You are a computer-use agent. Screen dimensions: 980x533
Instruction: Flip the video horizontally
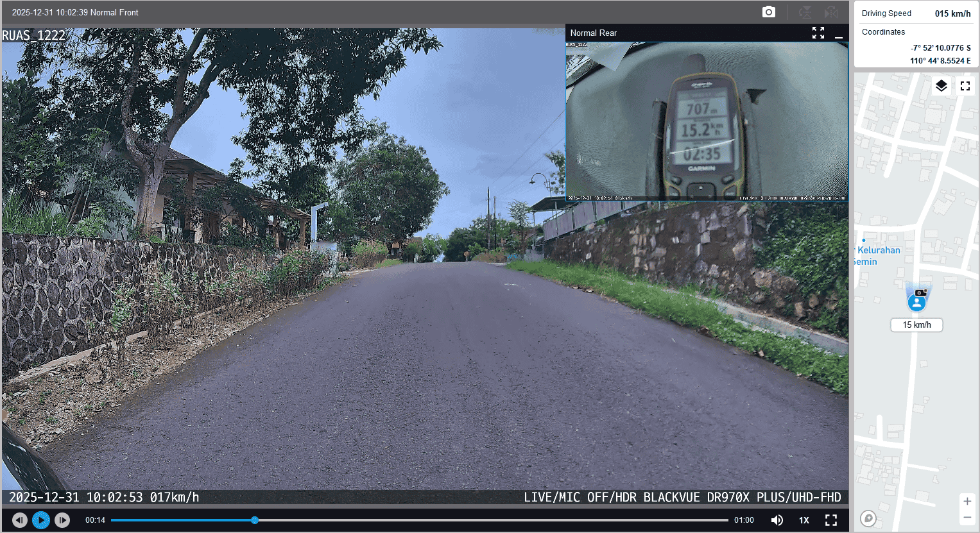(831, 12)
